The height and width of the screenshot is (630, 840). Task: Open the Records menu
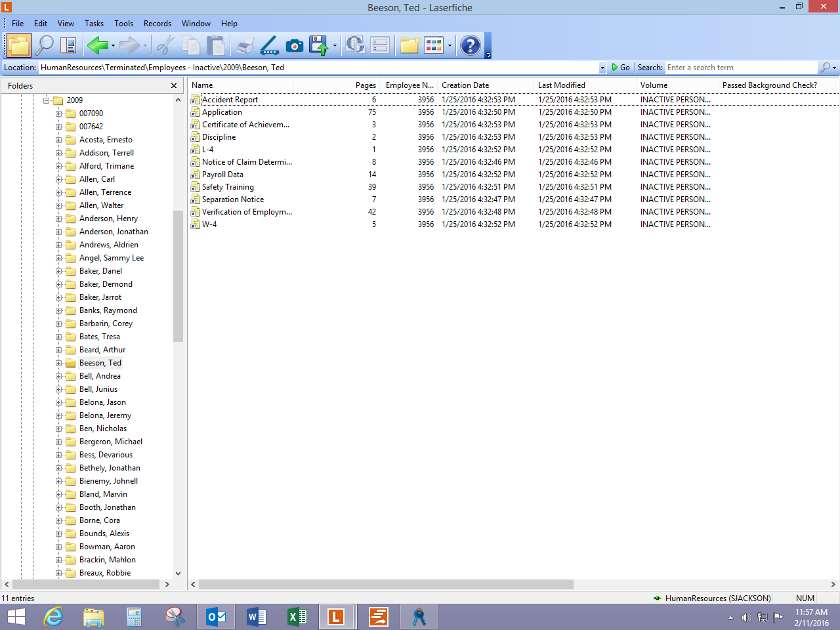point(157,24)
